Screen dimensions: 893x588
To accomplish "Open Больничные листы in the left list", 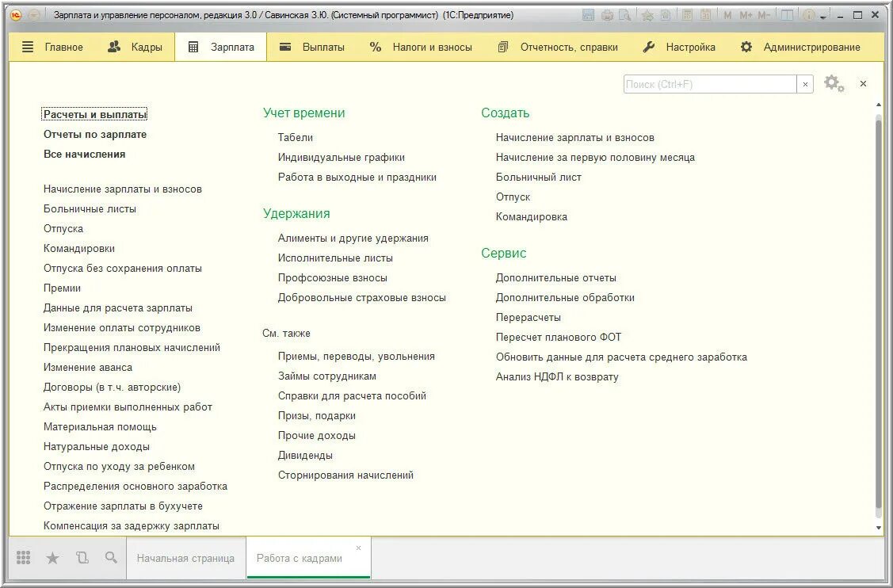I will (90, 209).
